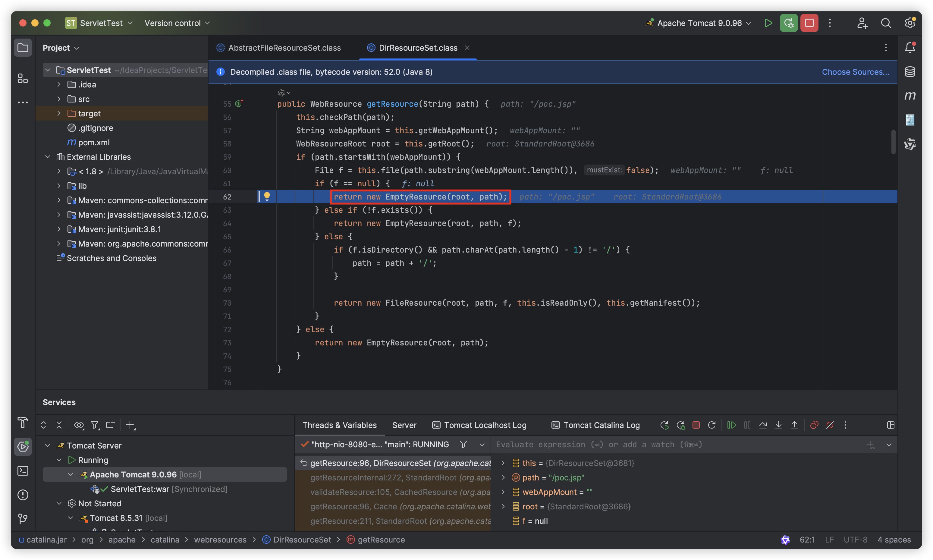This screenshot has height=560, width=933.
Task: Step into in debugger toolbar
Action: pyautogui.click(x=778, y=425)
